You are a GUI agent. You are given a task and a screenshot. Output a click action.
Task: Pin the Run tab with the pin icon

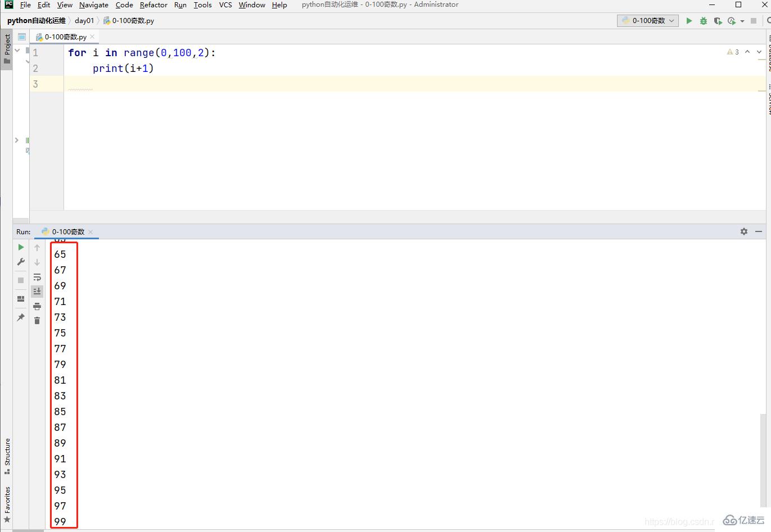point(21,317)
